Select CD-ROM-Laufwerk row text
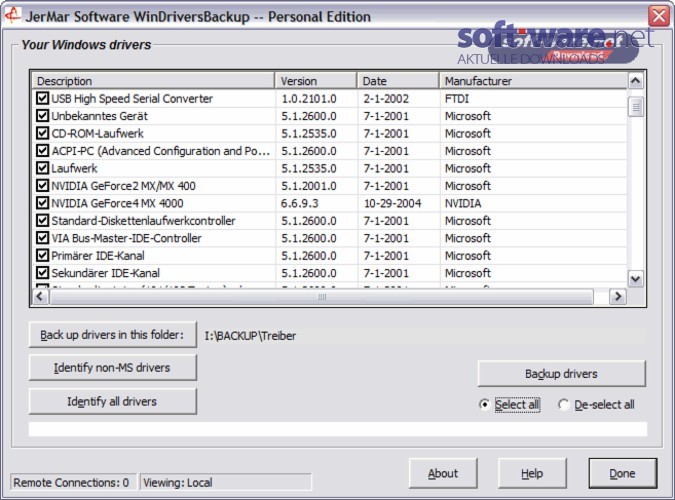Viewport: 675px width, 500px height. [97, 134]
